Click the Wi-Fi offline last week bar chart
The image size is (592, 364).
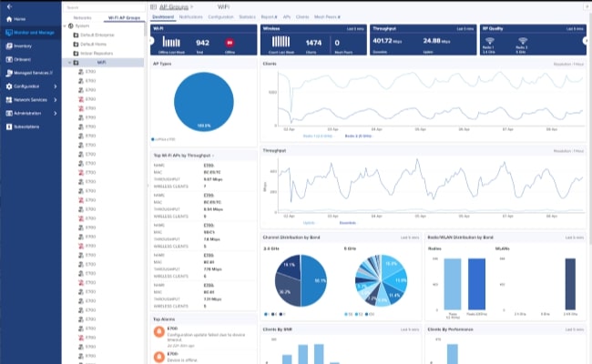[171, 42]
